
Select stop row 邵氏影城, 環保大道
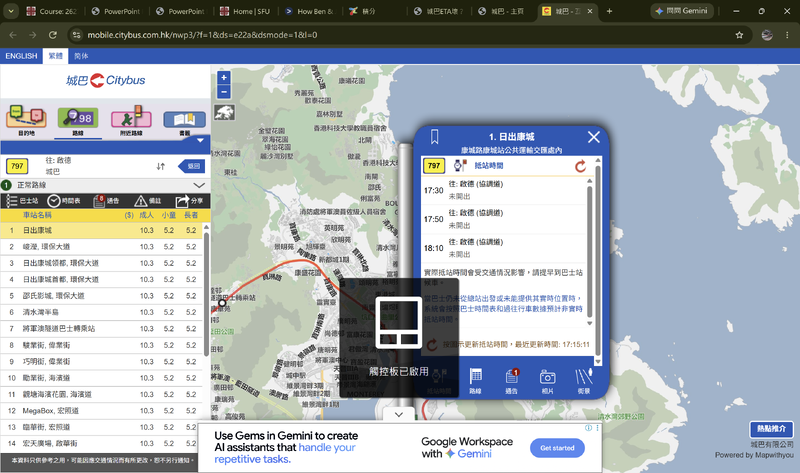click(102, 295)
